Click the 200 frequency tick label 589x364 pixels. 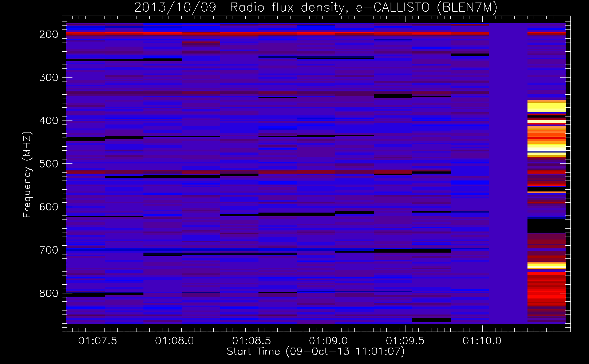click(x=49, y=34)
